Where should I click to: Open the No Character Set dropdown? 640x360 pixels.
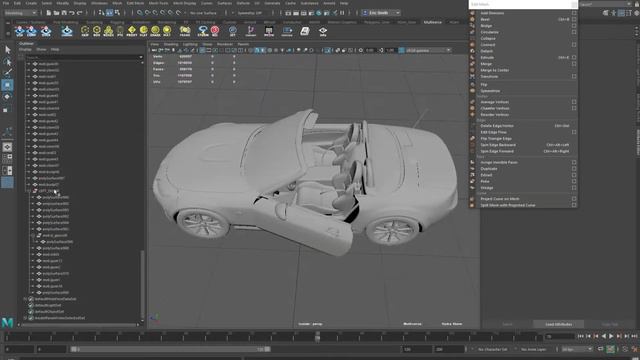(x=492, y=349)
